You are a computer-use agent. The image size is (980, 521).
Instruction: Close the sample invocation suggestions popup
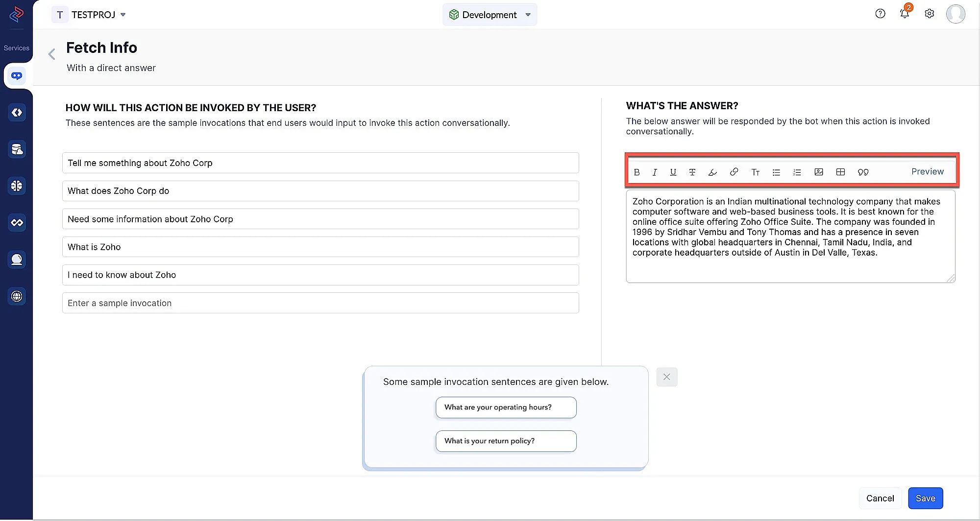(x=666, y=377)
